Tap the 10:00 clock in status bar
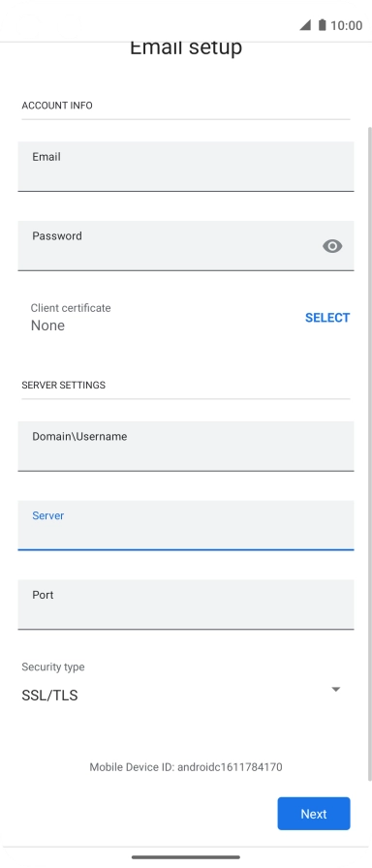This screenshot has width=372, height=868. tap(347, 25)
